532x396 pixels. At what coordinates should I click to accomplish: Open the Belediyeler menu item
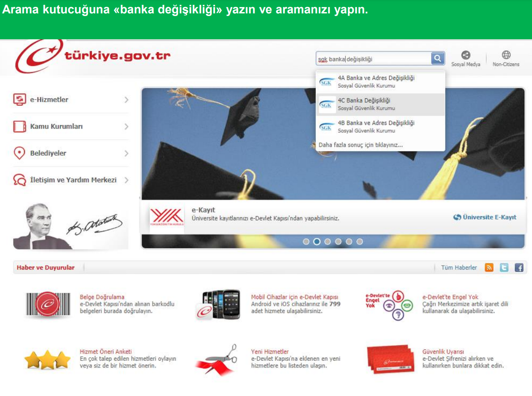48,153
